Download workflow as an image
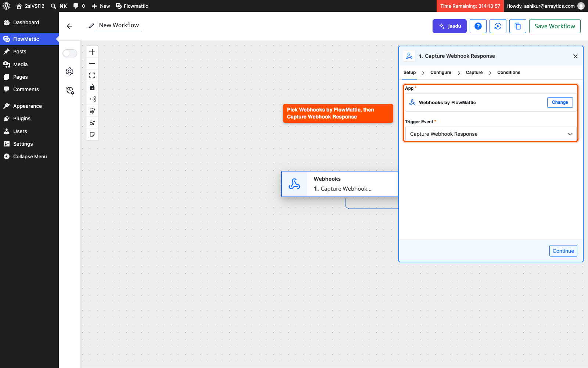 [x=92, y=123]
